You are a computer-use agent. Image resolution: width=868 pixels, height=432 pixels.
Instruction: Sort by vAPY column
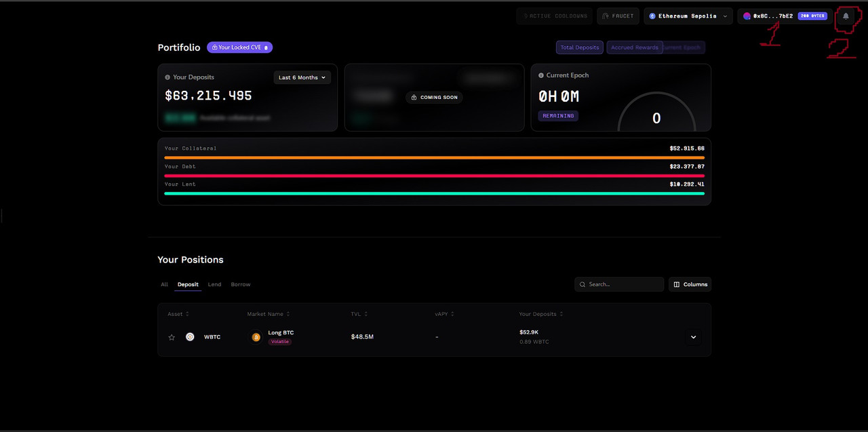tap(444, 314)
